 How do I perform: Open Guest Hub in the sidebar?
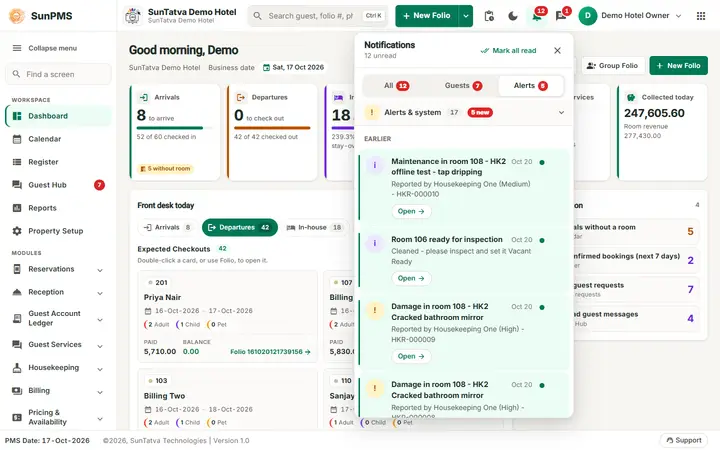tap(58, 185)
